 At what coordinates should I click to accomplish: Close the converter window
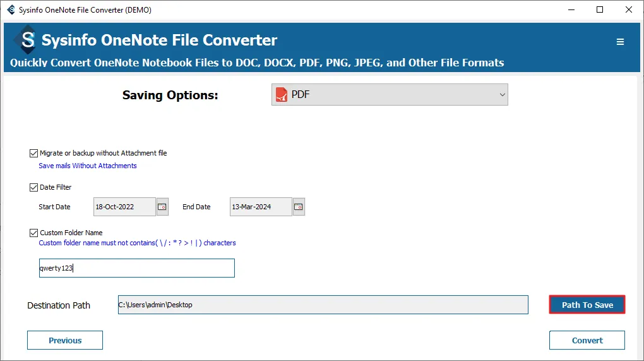click(x=628, y=9)
